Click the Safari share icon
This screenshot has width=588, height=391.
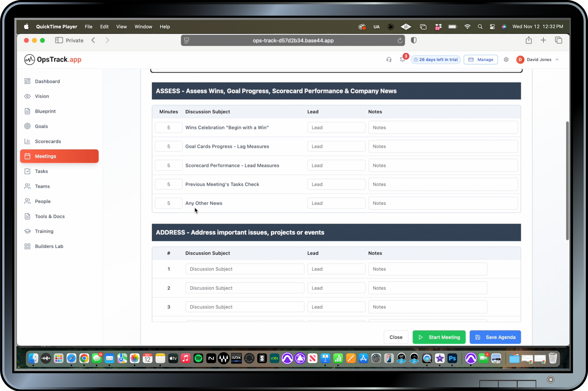pos(529,40)
